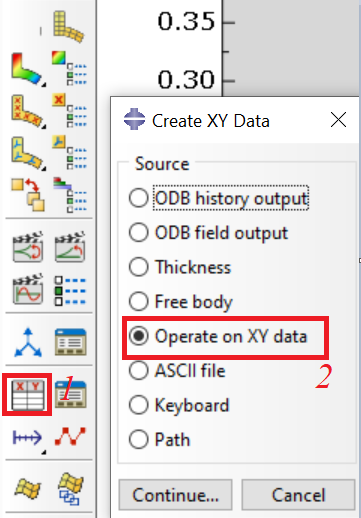Screen dimensions: 361x518
Task: Click the Create Coordinate System triad icon
Action: tap(28, 343)
